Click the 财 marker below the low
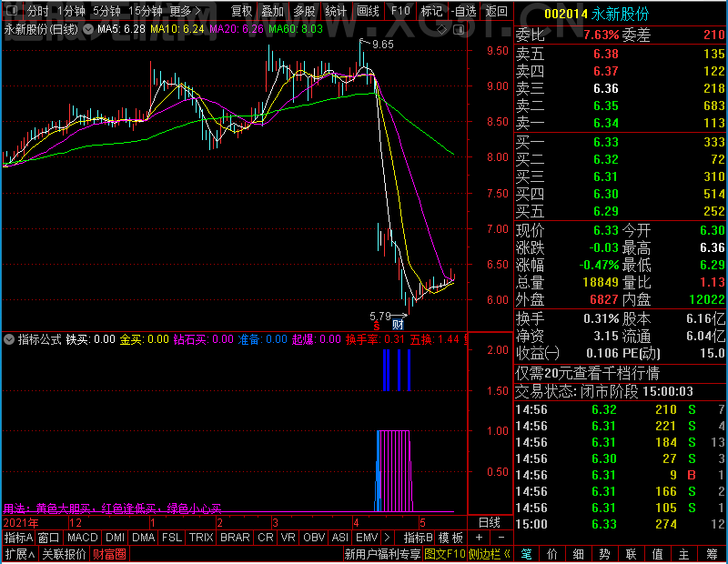The width and height of the screenshot is (728, 564). coord(398,324)
